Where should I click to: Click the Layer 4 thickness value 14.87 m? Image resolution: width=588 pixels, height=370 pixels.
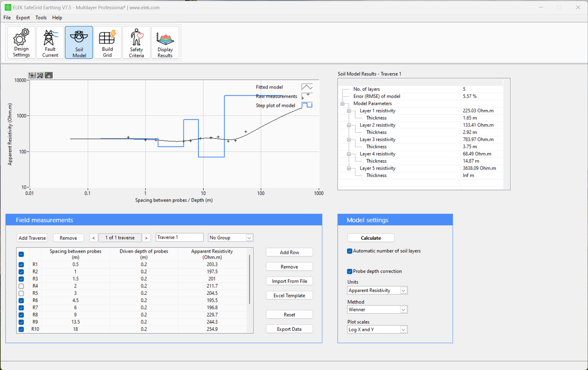[x=471, y=161]
